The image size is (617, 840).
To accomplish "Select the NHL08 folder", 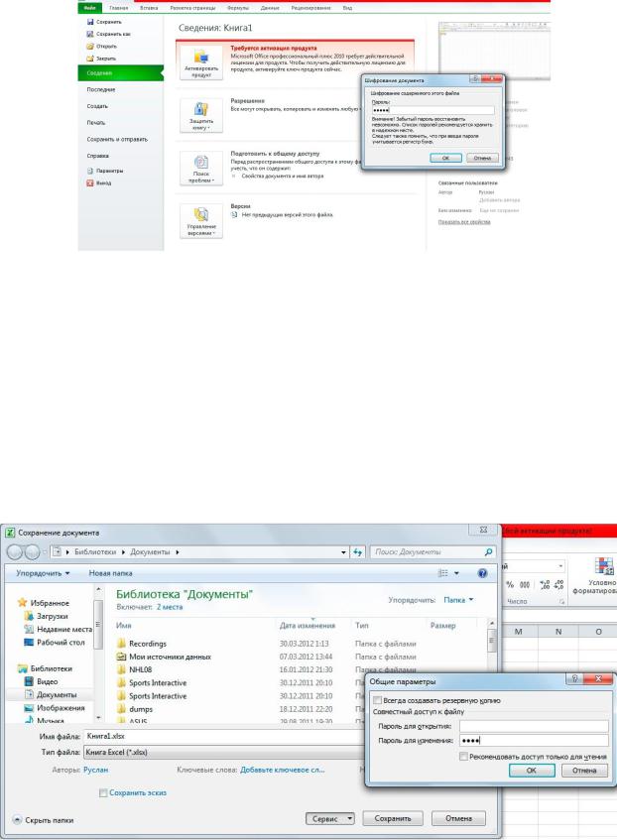I will click(x=135, y=669).
